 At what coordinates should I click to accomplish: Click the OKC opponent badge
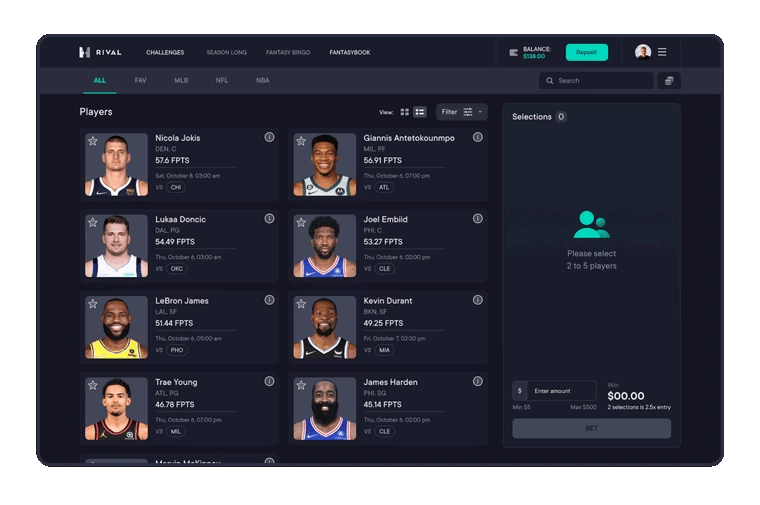[176, 268]
